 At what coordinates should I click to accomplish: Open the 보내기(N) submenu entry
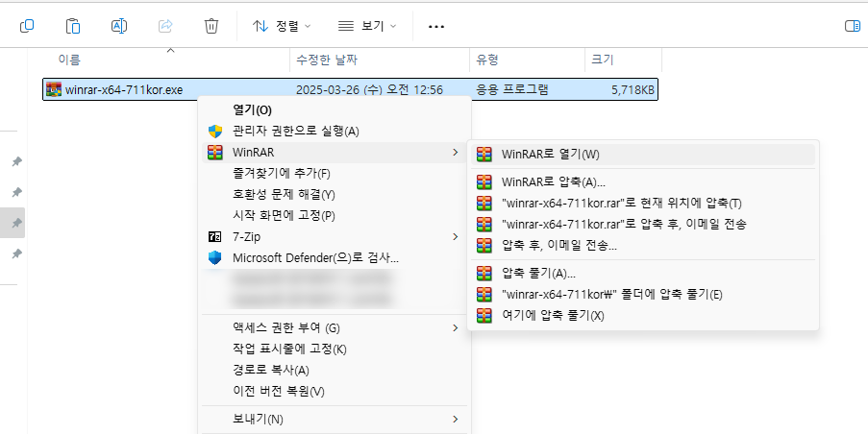pyautogui.click(x=336, y=419)
